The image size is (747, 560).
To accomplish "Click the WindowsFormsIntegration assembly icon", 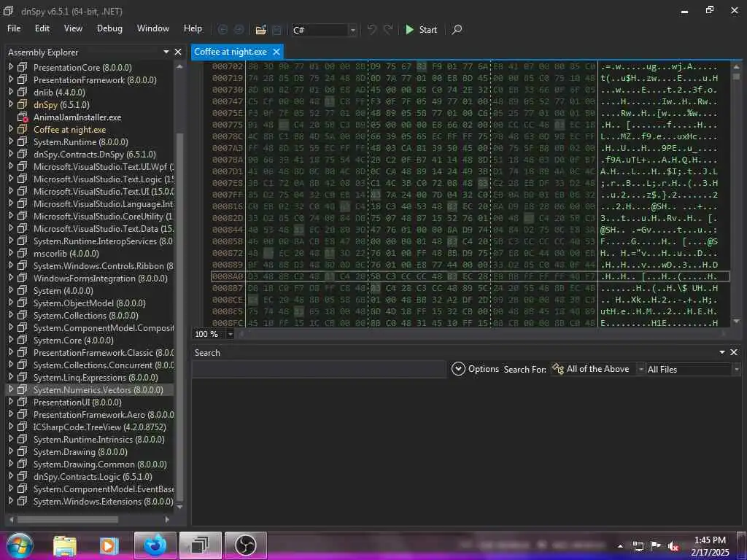I will (23, 278).
